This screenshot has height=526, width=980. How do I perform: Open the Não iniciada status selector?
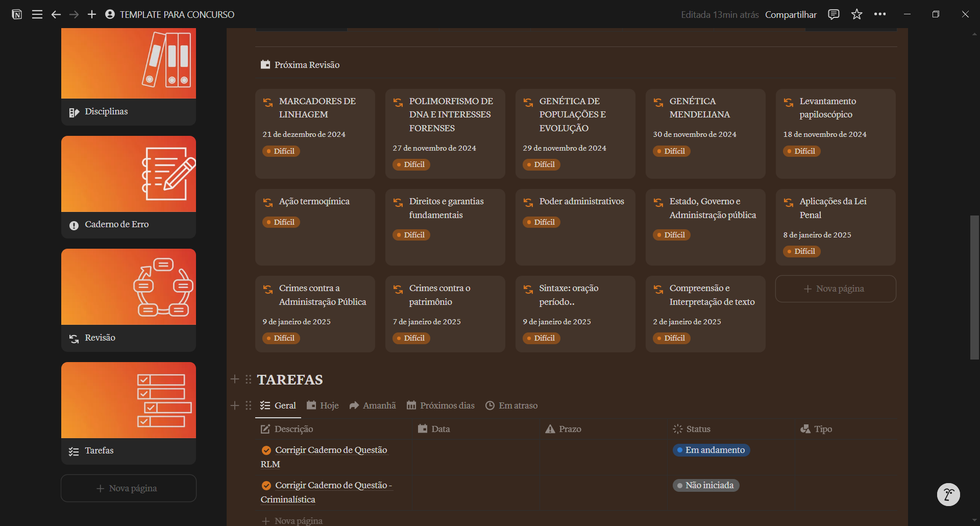point(705,485)
